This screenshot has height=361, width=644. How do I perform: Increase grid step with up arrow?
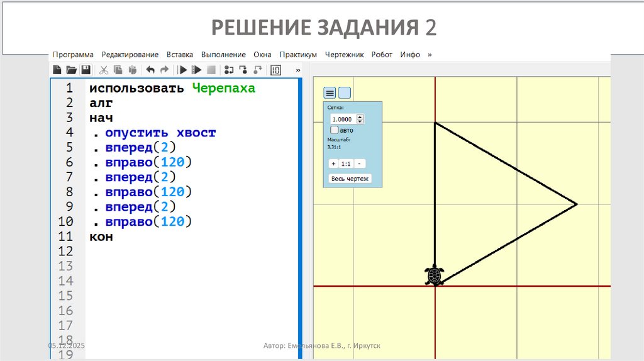point(360,116)
